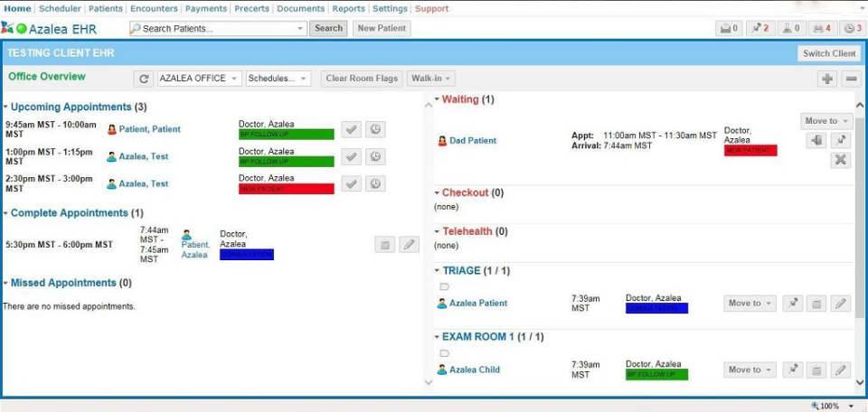
Task: Click clock icon for 9:45am appointment
Action: point(375,129)
